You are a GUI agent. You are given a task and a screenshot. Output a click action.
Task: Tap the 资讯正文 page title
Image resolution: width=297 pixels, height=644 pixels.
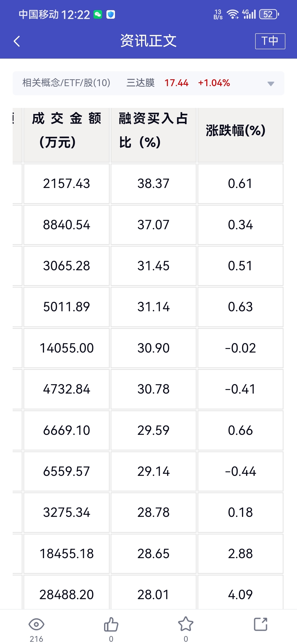(148, 41)
